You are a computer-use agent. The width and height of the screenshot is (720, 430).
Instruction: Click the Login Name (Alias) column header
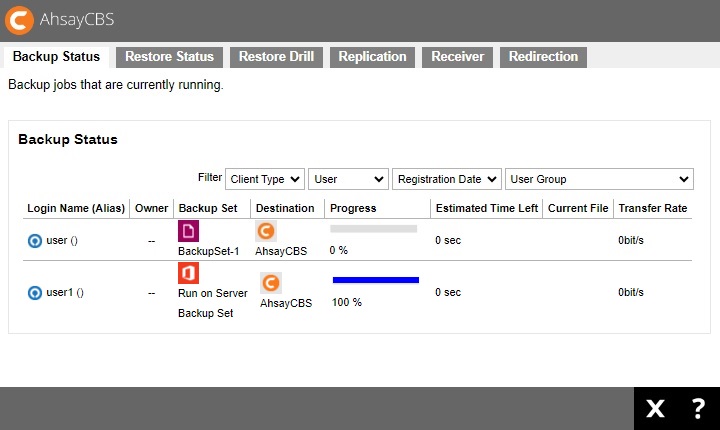pyautogui.click(x=76, y=208)
